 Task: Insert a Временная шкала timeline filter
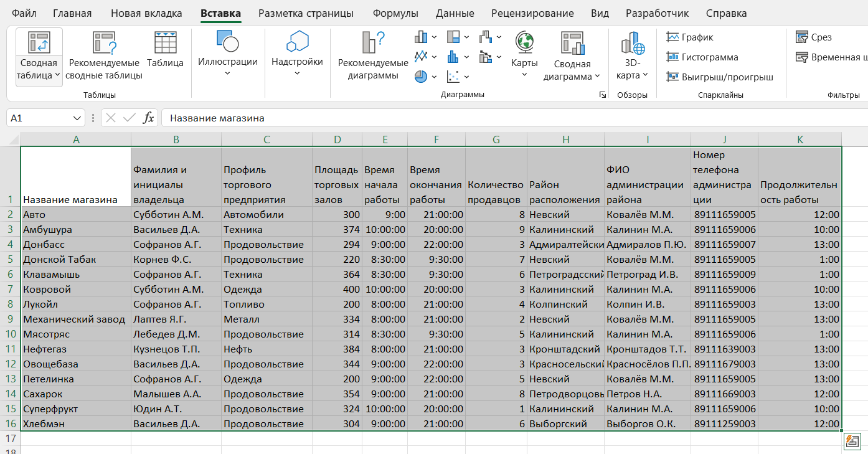(831, 57)
